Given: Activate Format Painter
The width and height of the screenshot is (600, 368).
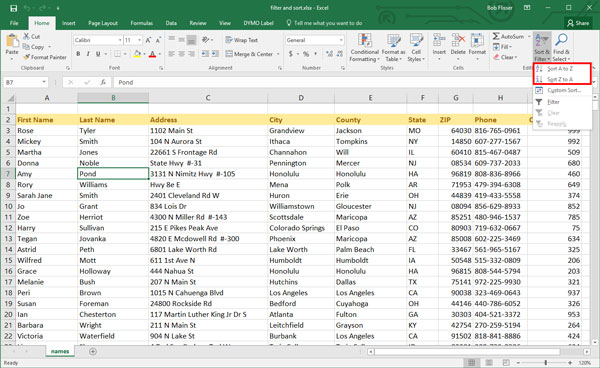Looking at the screenshot, I should point(45,57).
